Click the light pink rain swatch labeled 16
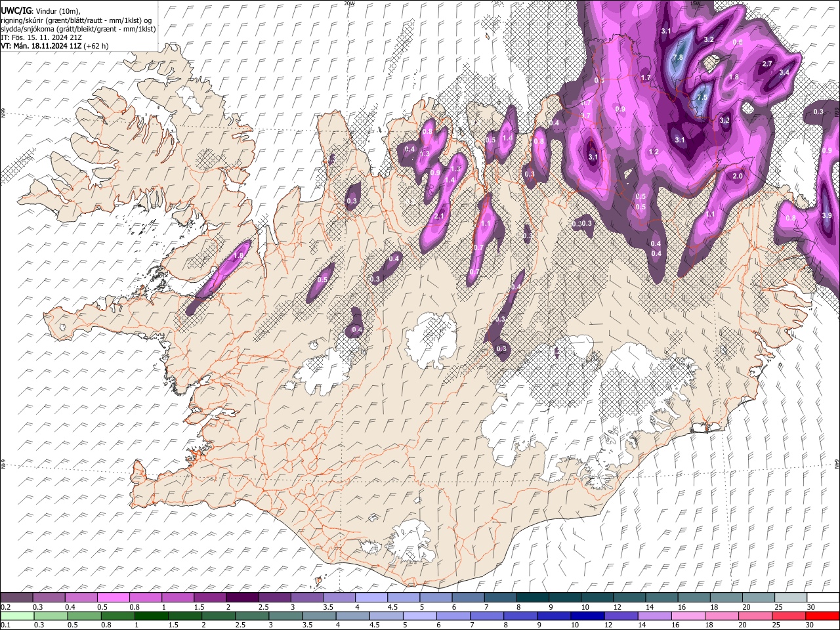 [x=687, y=616]
